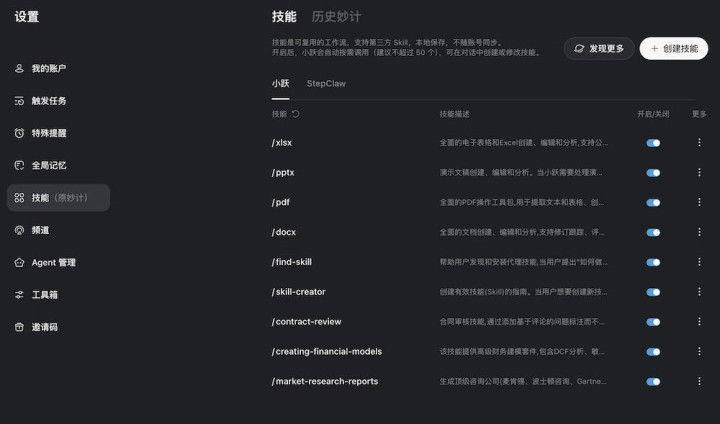Open 邀请码 in the sidebar

[x=58, y=327]
